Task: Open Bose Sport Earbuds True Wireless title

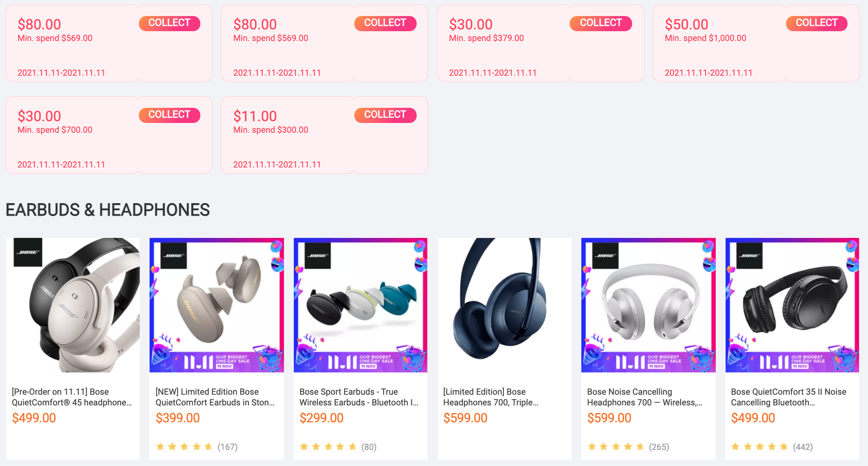Action: click(359, 397)
